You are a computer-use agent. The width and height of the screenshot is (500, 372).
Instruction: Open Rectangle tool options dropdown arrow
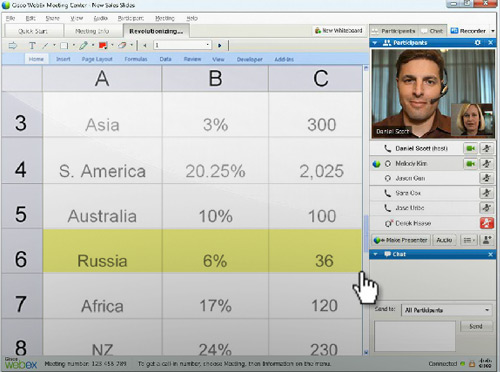click(x=73, y=45)
